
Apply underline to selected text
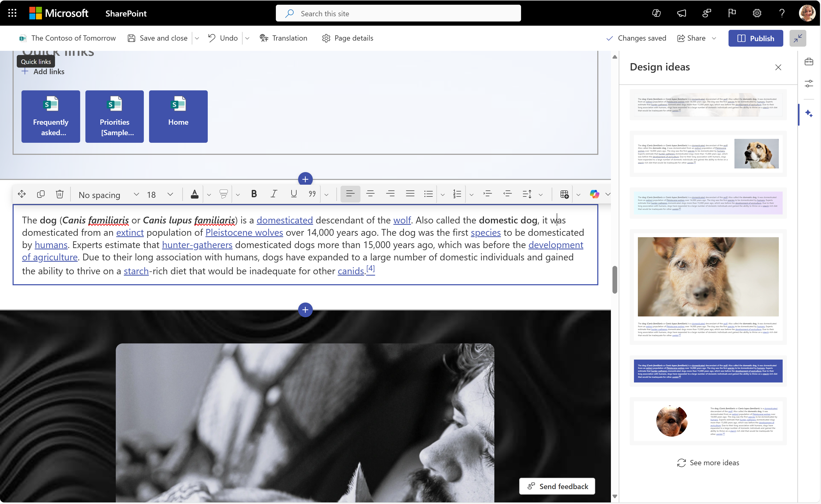tap(293, 194)
